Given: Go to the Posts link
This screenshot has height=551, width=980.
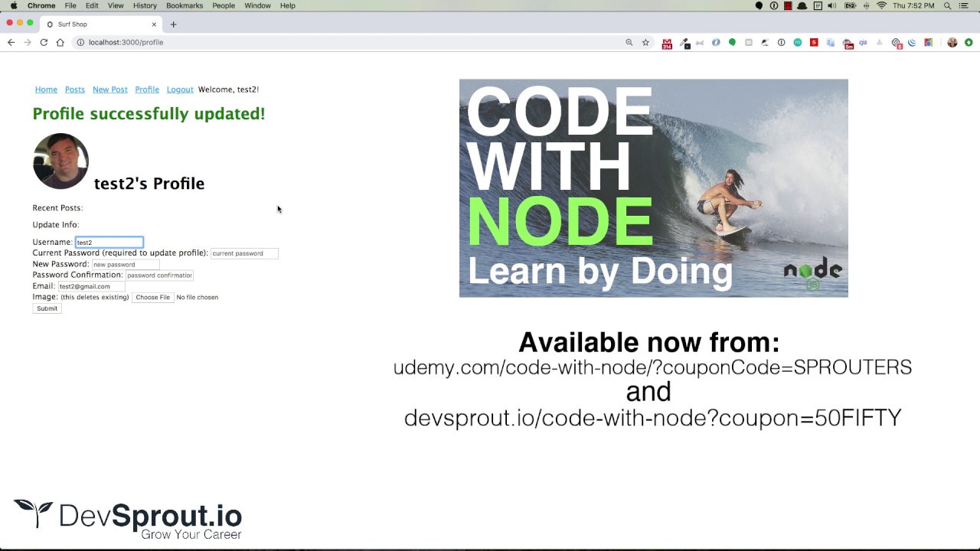Looking at the screenshot, I should [75, 90].
